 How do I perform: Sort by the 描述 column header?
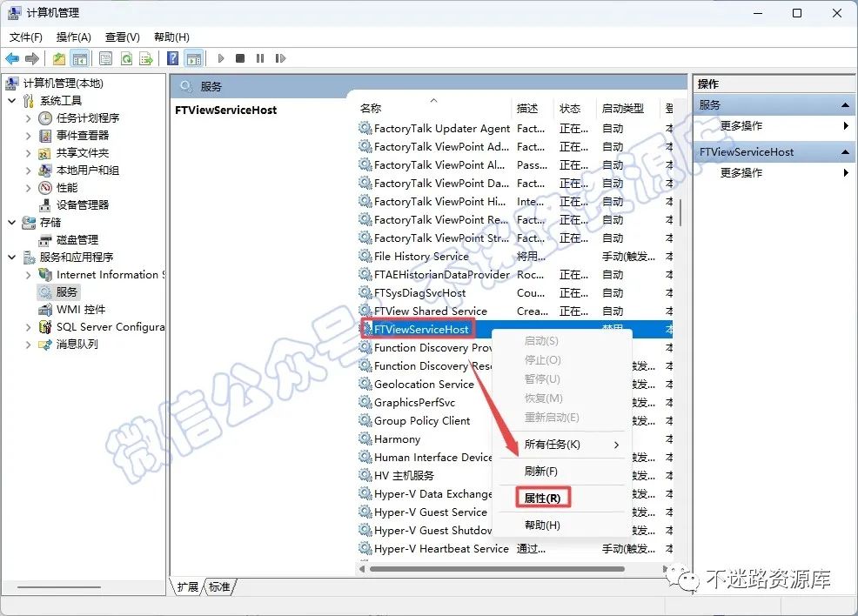pos(533,108)
